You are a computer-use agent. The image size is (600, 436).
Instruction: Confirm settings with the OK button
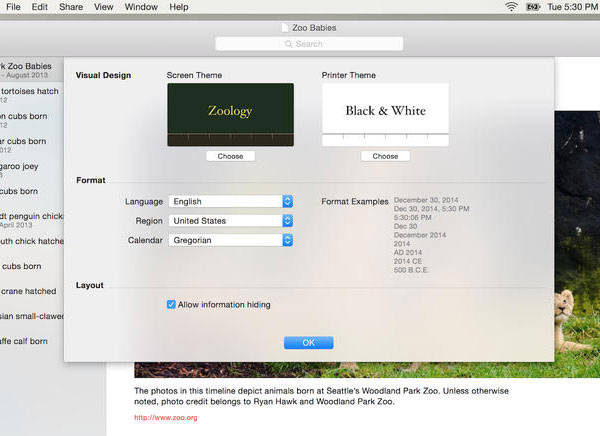coord(308,343)
